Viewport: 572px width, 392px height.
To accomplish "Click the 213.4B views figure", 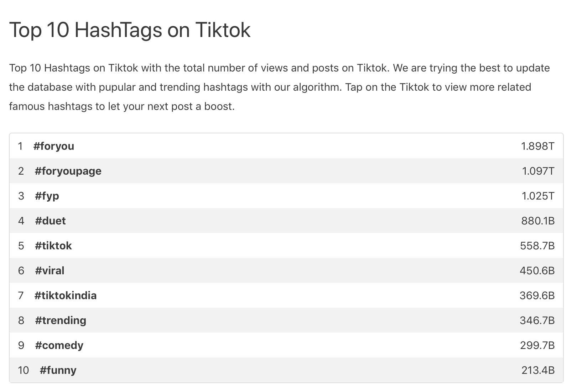I will point(538,370).
